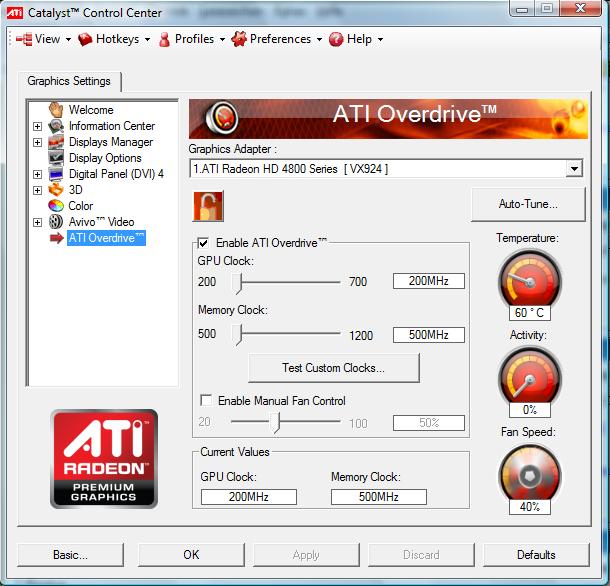Screen dimensions: 610x586
Task: Expand the Information Center tree node
Action: point(37,126)
